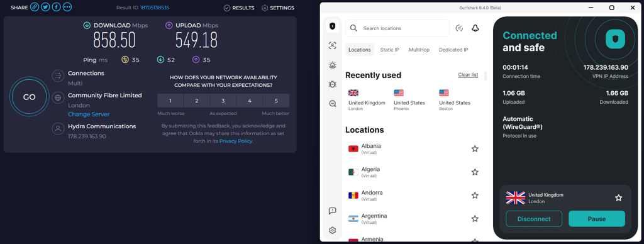Image resolution: width=644 pixels, height=244 pixels.
Task: Open feedback chat icon in Surfshark sidebar
Action: pyautogui.click(x=332, y=211)
